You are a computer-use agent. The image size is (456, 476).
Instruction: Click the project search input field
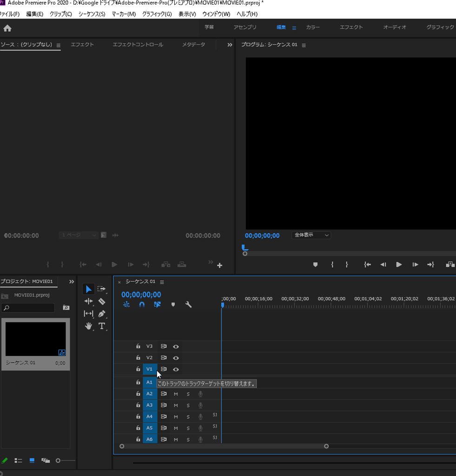point(28,308)
